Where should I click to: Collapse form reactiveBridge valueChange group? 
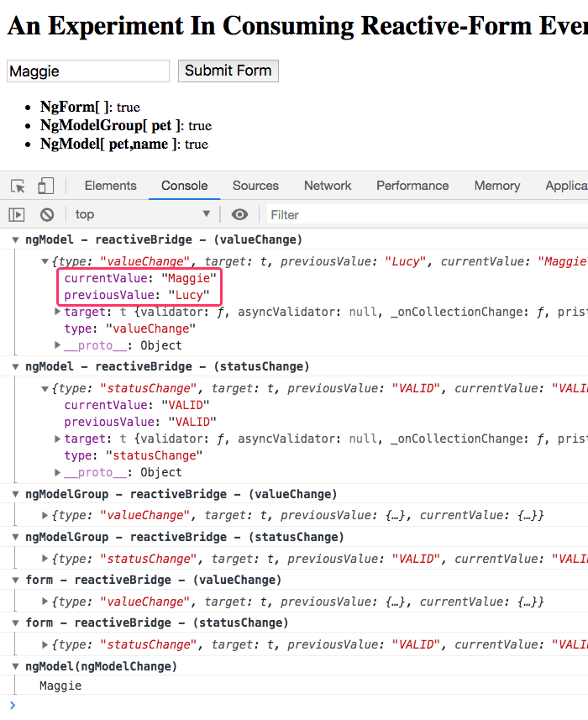click(x=15, y=580)
